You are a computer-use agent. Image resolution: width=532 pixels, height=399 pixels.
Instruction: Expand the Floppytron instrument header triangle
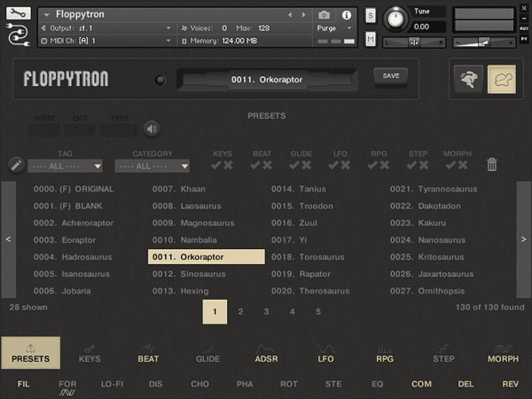(x=47, y=14)
